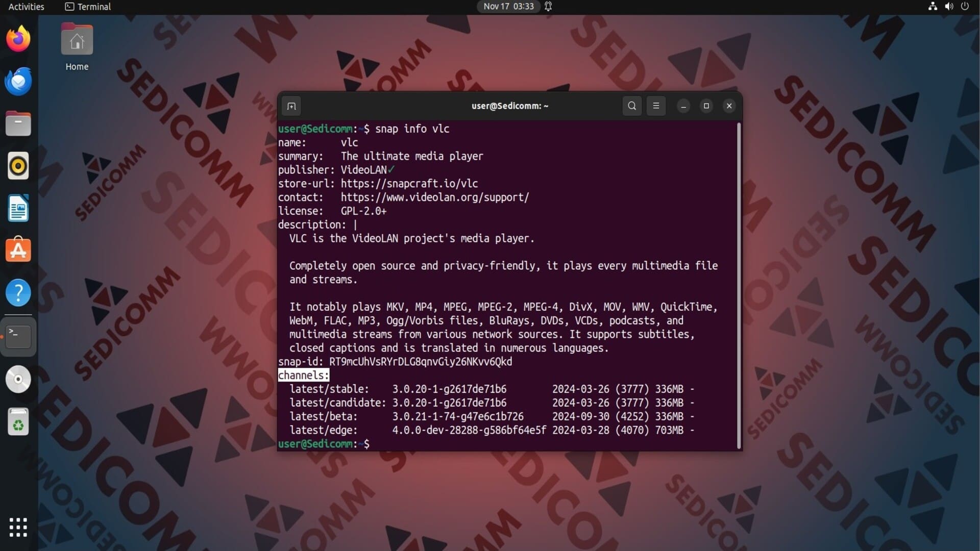
Task: Open the Help icon in the dock
Action: coord(18,293)
